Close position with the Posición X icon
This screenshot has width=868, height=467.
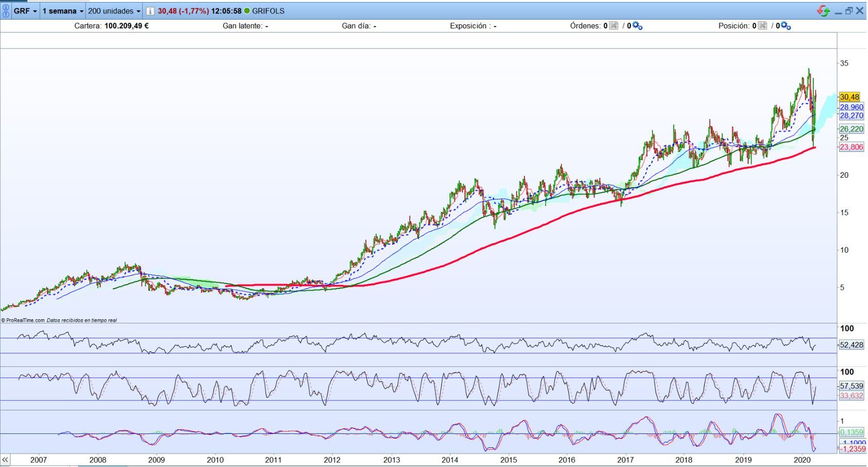coord(763,26)
